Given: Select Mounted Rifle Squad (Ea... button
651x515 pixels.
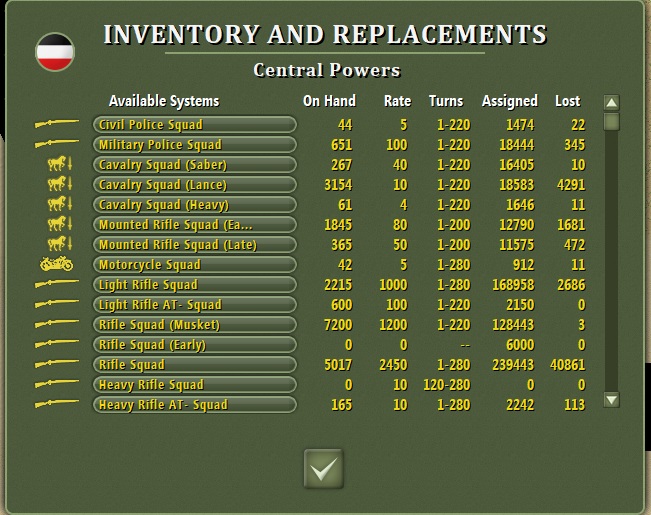Looking at the screenshot, I should coord(195,224).
